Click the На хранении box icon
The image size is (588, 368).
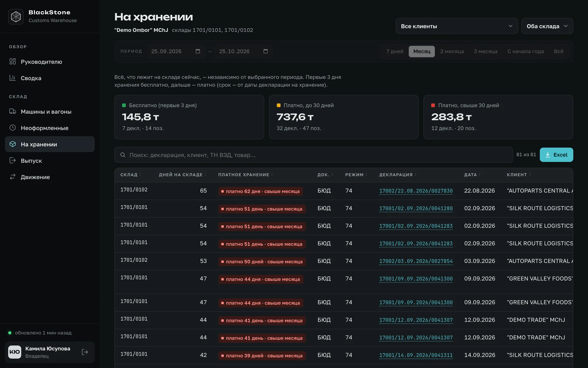pyautogui.click(x=13, y=144)
